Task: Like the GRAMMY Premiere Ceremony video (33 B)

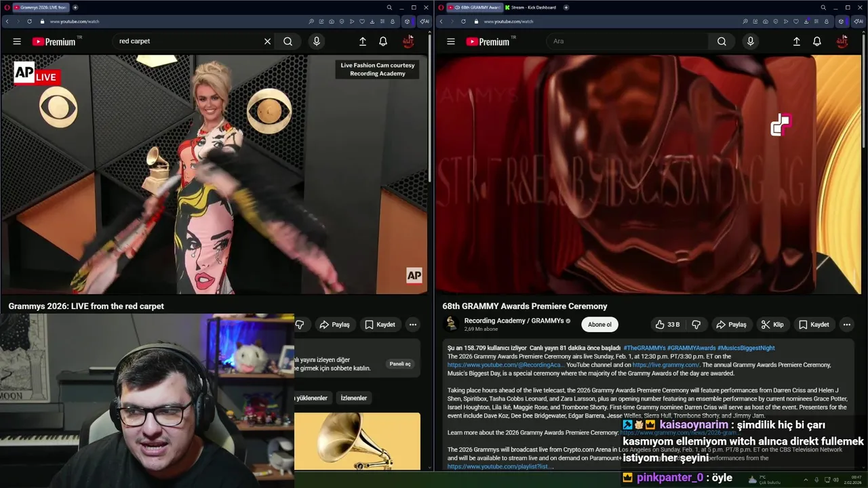Action: (667, 325)
